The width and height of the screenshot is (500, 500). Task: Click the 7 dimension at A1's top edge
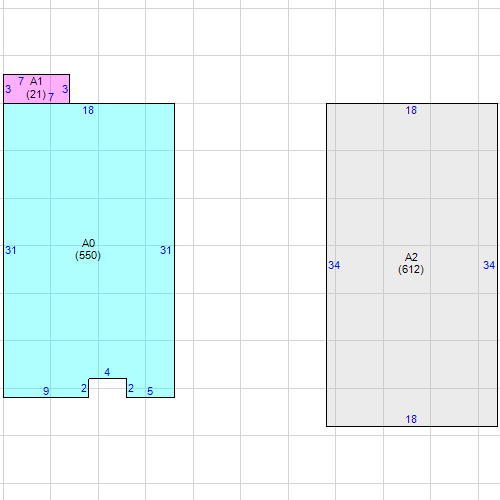click(21, 81)
